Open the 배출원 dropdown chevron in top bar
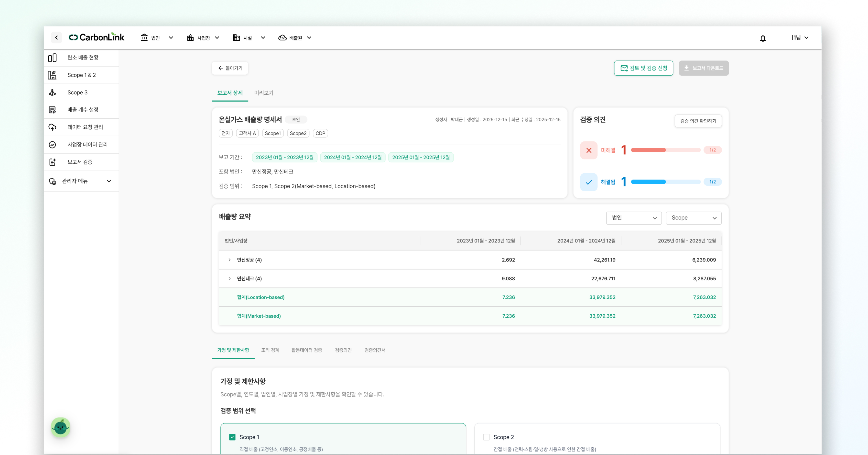Viewport: 868px width, 455px height. click(309, 38)
